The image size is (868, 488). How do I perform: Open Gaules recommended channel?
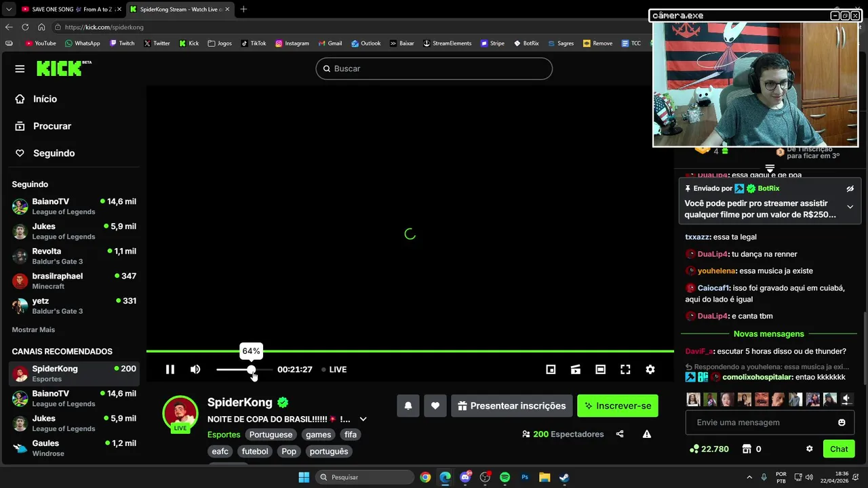click(74, 448)
